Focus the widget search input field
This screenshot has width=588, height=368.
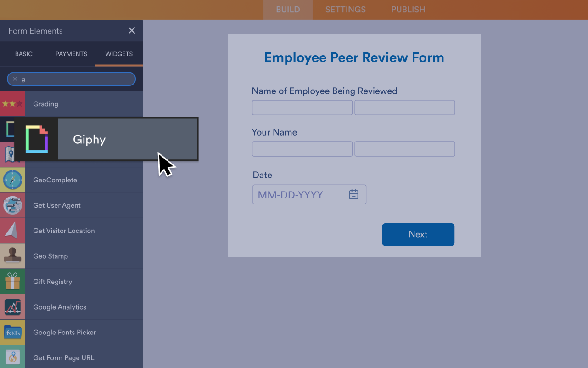click(76, 79)
